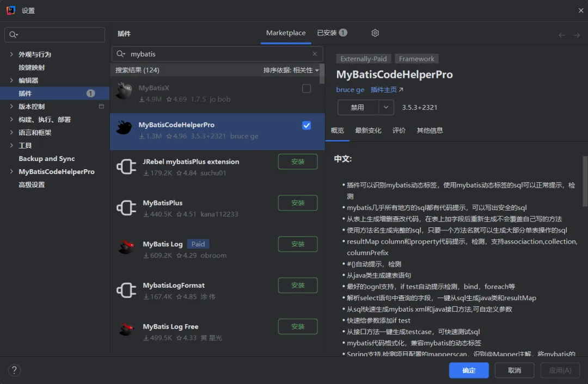Open the bruce ge vendor link
The width and height of the screenshot is (588, 384).
point(350,90)
